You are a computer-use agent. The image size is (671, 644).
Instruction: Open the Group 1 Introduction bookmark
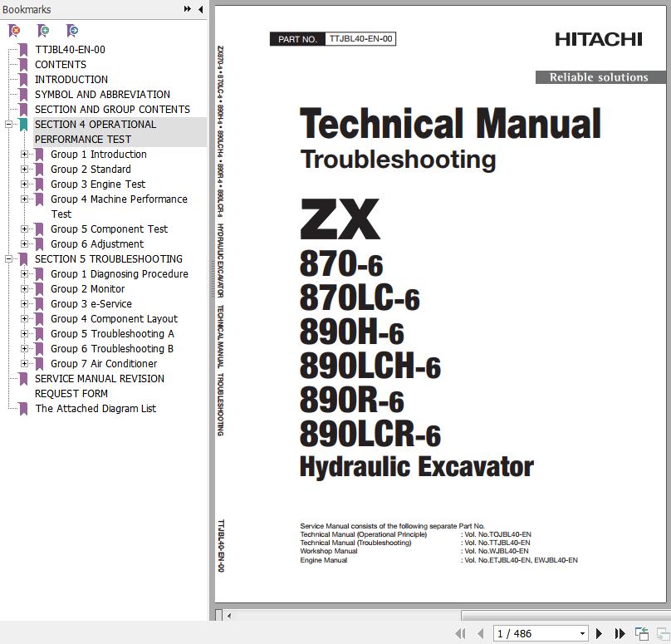[99, 155]
